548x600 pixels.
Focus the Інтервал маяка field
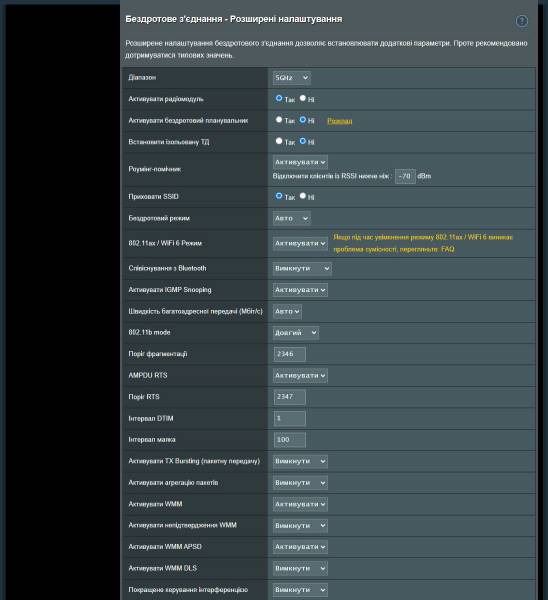point(290,440)
